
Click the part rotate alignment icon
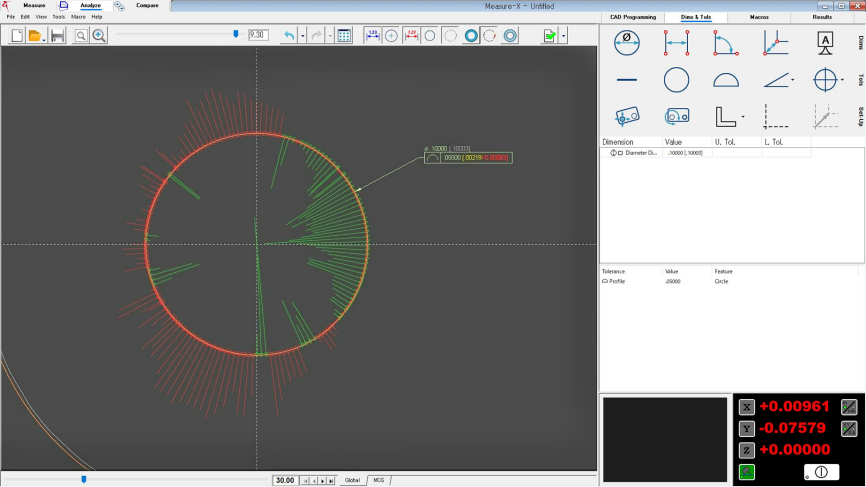677,117
